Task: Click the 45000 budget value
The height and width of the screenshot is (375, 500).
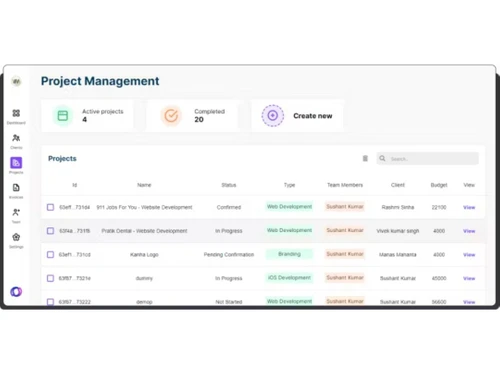Action: click(439, 278)
